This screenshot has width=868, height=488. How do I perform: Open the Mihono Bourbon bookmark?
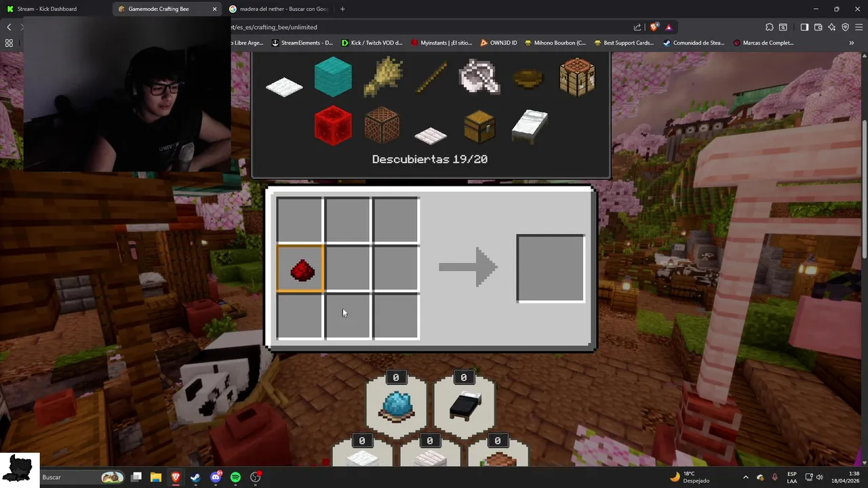point(555,43)
